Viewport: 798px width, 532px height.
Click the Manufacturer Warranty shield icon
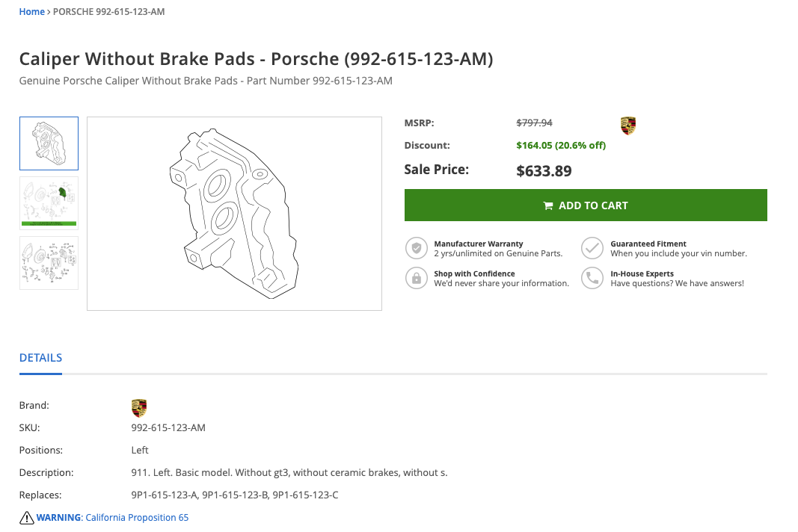(417, 248)
